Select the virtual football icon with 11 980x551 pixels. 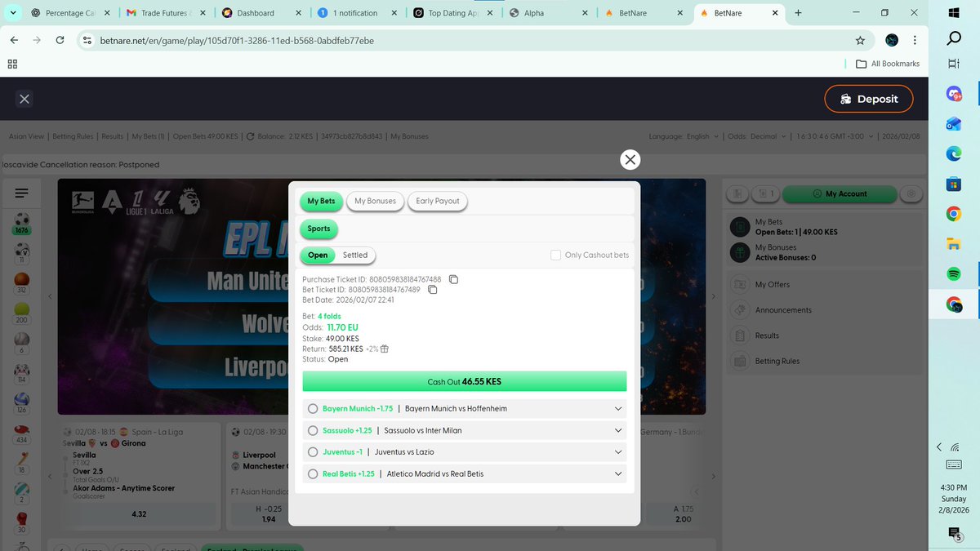coord(22,253)
